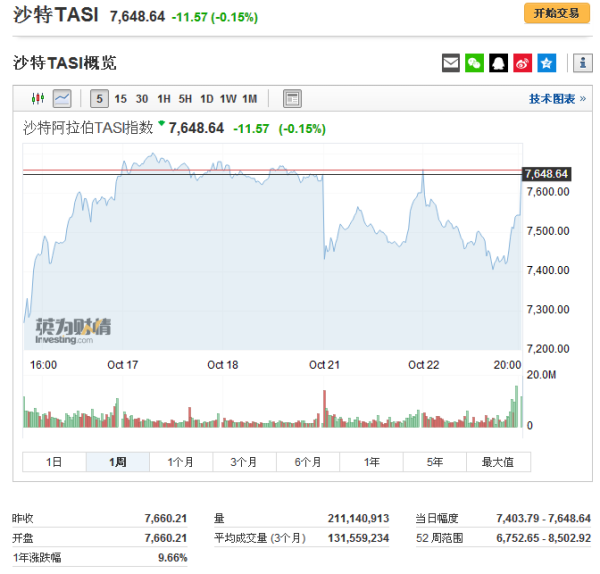
Task: Open the chart table view icon
Action: (292, 99)
